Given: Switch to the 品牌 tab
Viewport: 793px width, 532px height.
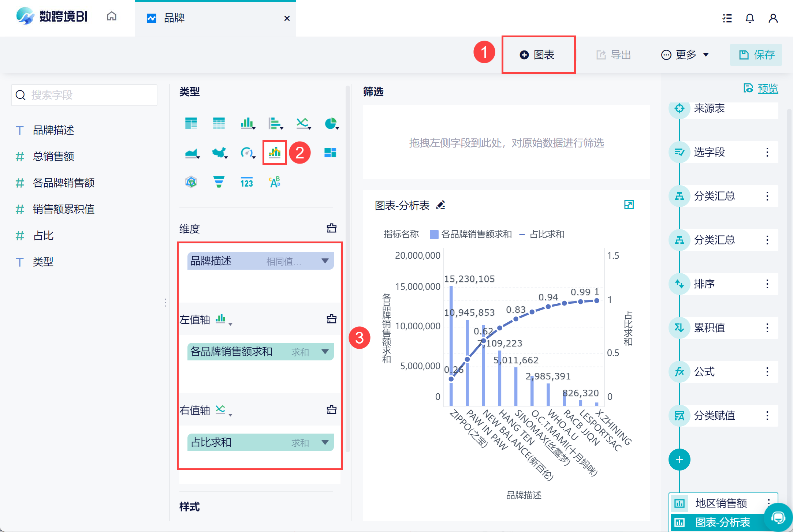Looking at the screenshot, I should tap(174, 18).
